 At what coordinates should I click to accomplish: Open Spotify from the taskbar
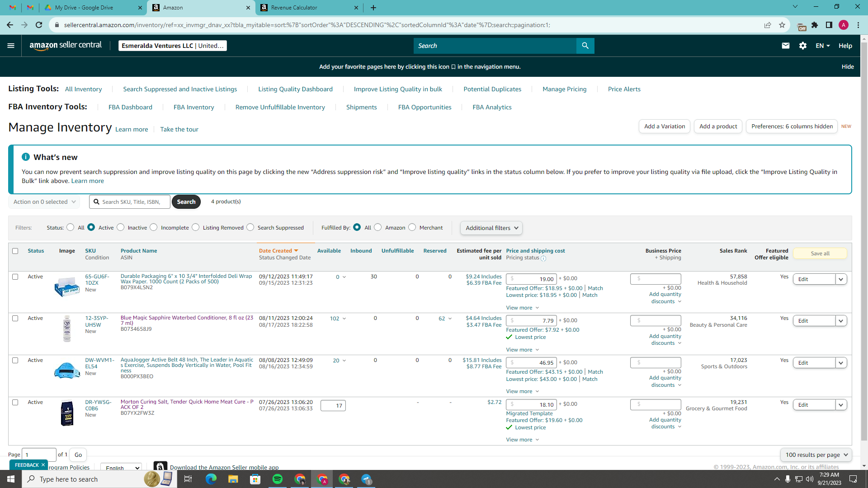(277, 479)
